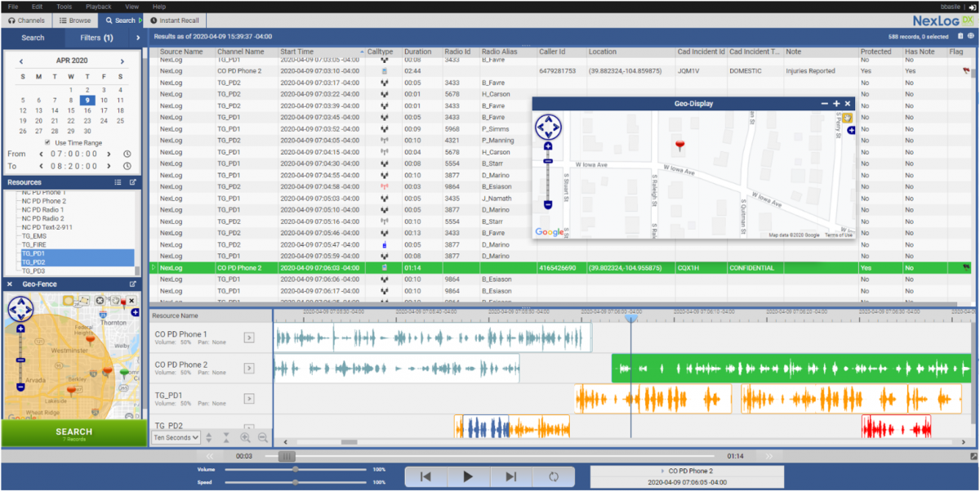Click the list view icon in Resources header

click(x=118, y=182)
